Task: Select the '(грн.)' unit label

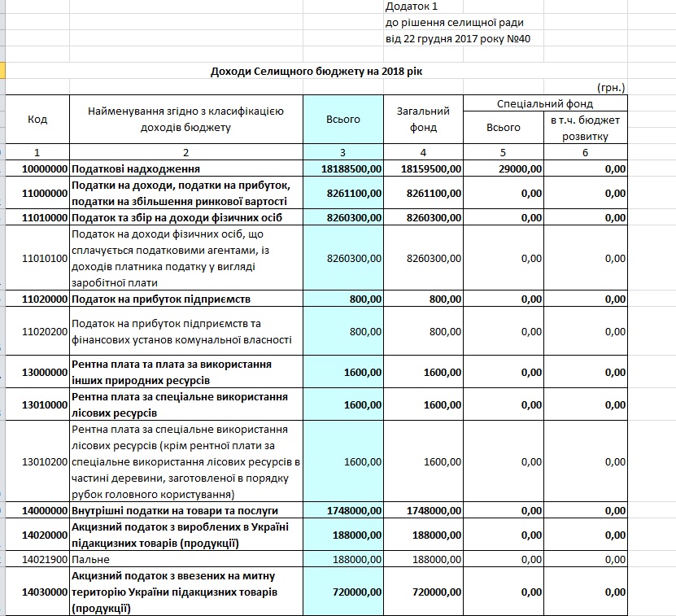Action: (x=611, y=88)
